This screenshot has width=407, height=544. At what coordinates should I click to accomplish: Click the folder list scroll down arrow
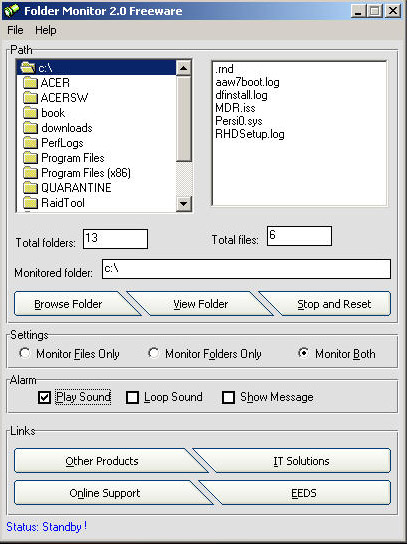[183, 204]
